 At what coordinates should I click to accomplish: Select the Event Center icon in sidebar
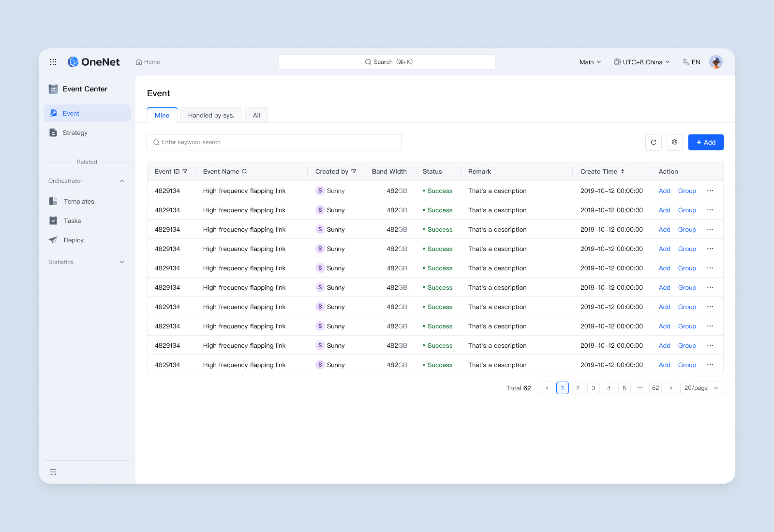click(x=53, y=89)
